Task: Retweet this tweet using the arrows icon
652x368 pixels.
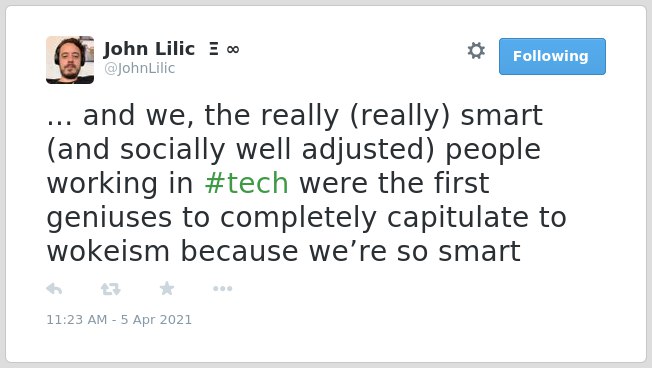Action: [x=111, y=289]
